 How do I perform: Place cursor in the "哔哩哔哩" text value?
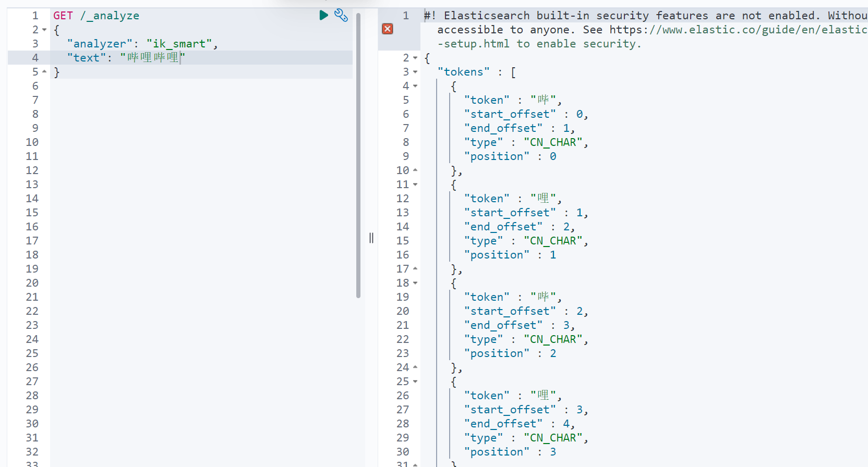click(x=153, y=58)
